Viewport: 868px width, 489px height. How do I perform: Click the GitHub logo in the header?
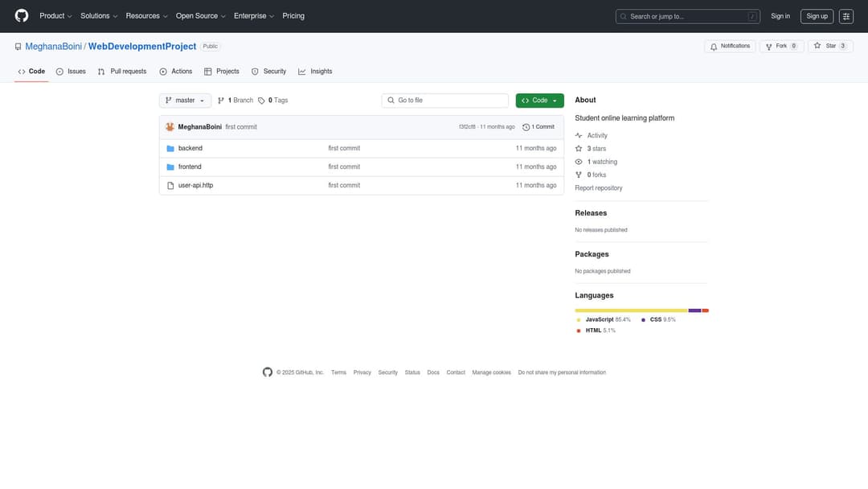click(x=22, y=15)
